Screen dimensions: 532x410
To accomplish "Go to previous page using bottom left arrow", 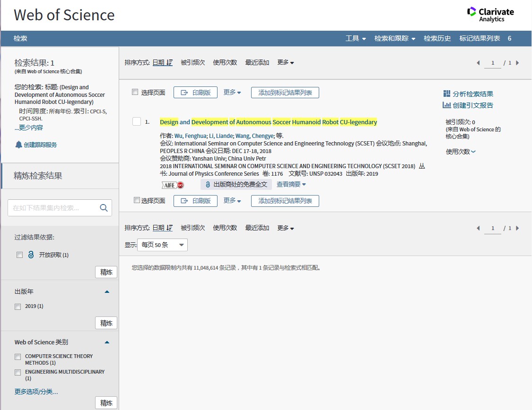I will pos(479,228).
